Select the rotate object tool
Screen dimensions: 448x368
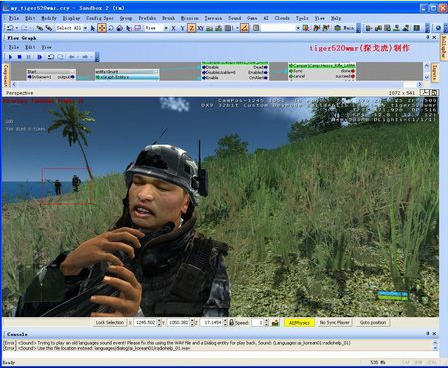click(111, 28)
